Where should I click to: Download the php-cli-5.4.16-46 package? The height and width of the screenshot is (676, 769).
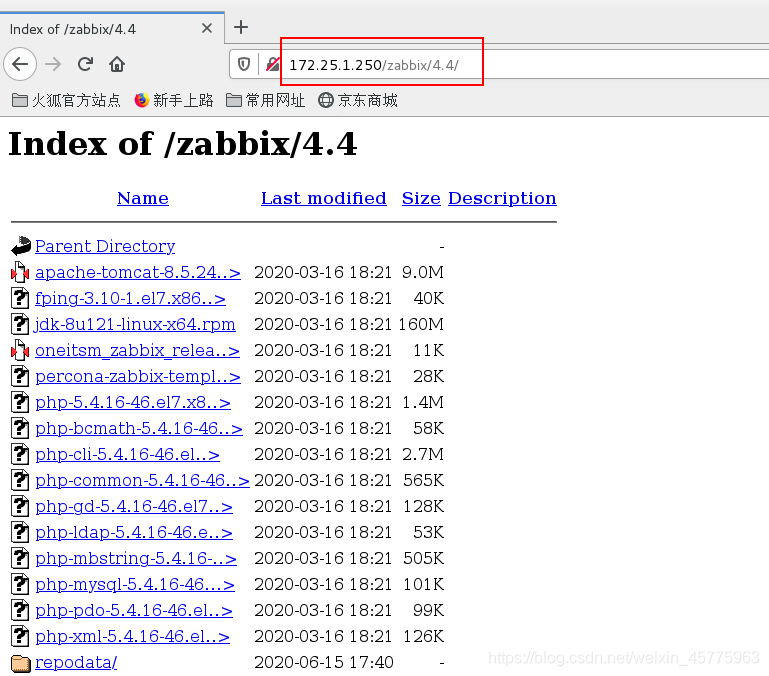pyautogui.click(x=128, y=454)
